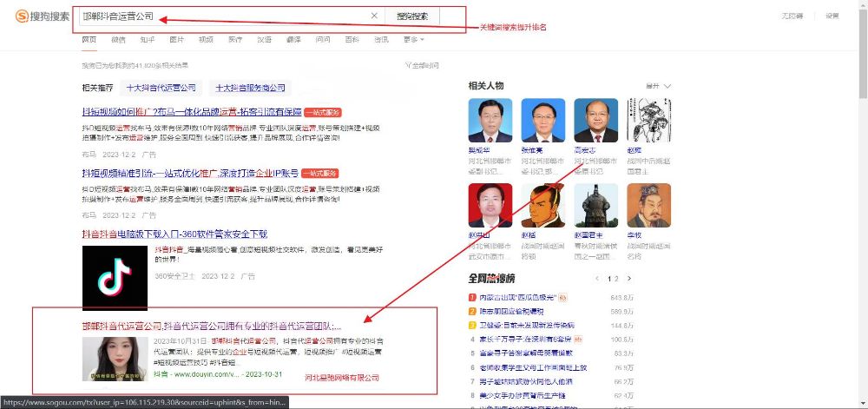Switch to the 微信 tab
Viewport: 868px width, 409px height.
tap(118, 39)
